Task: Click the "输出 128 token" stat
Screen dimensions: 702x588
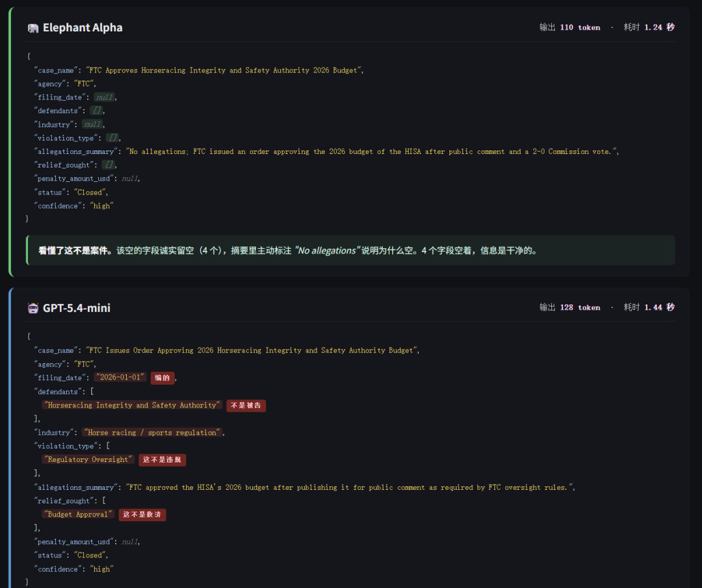Action: click(x=569, y=307)
